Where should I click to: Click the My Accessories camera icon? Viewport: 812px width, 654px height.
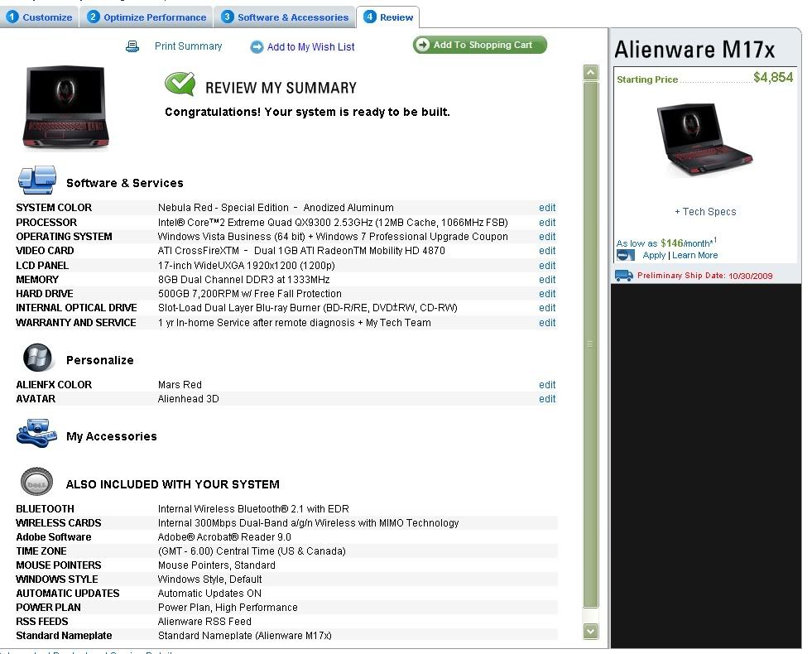tap(37, 433)
